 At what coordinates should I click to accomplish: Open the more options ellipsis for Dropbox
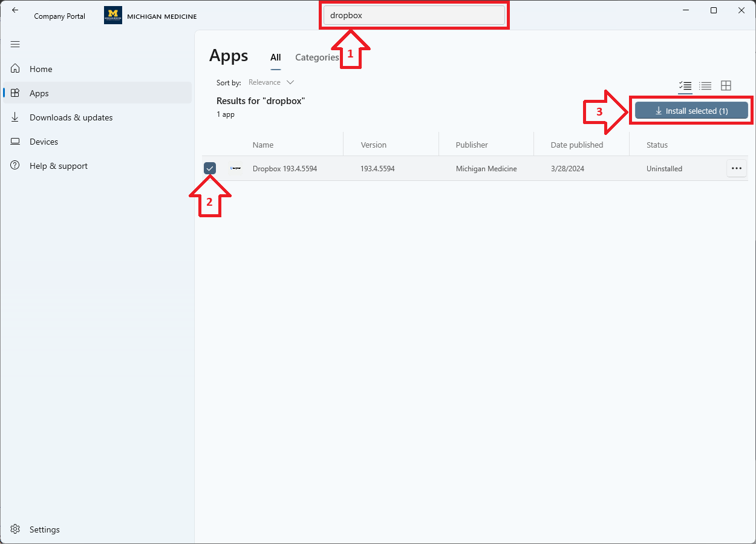[736, 168]
